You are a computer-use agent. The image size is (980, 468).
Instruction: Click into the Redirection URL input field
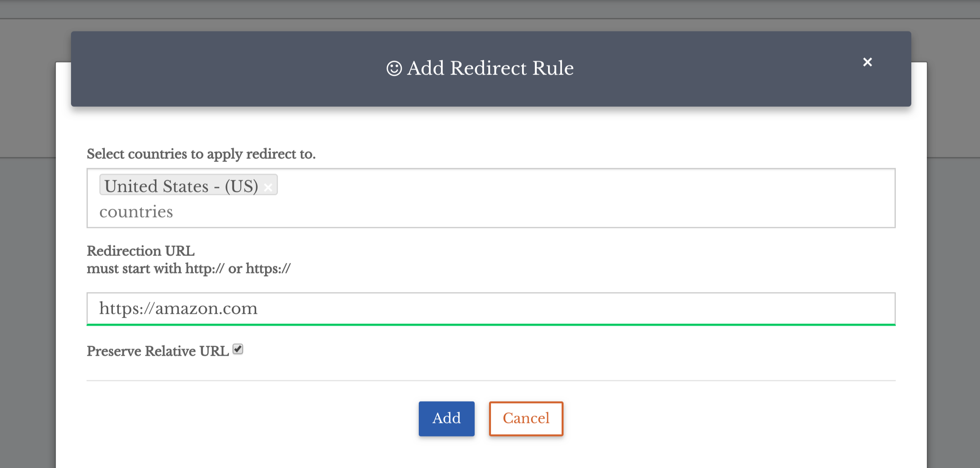pos(491,309)
